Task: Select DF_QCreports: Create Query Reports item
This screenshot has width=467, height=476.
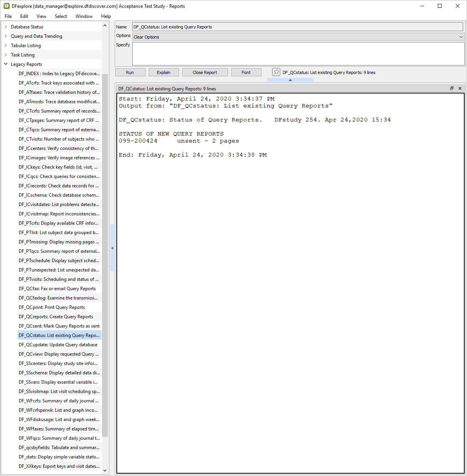Action: 56,317
